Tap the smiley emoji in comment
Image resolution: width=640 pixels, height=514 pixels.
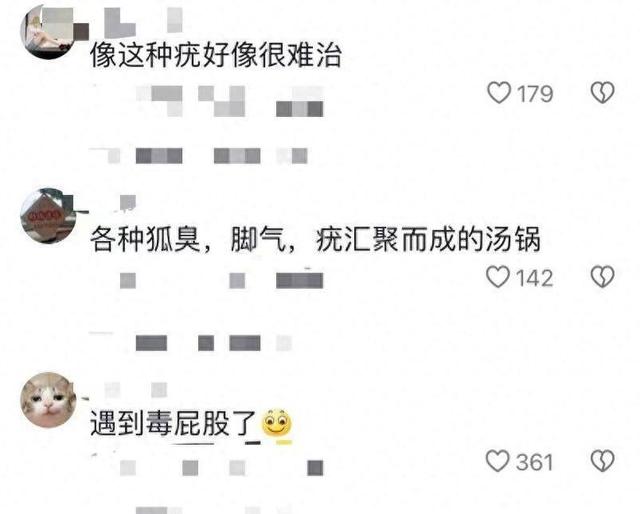276,423
